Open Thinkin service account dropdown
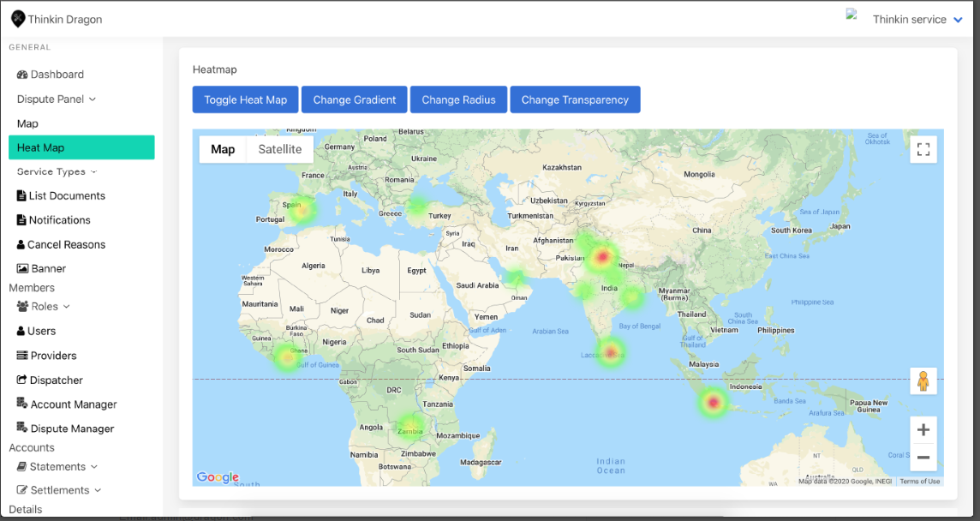 (x=917, y=20)
